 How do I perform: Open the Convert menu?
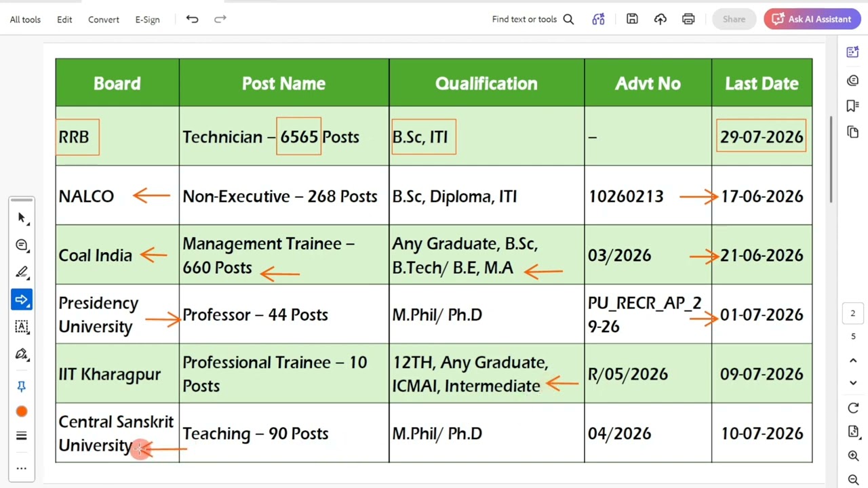[104, 20]
